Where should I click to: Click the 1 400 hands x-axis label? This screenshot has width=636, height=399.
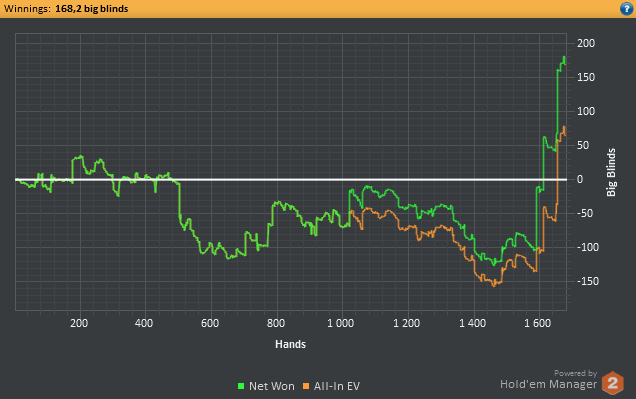pos(472,323)
